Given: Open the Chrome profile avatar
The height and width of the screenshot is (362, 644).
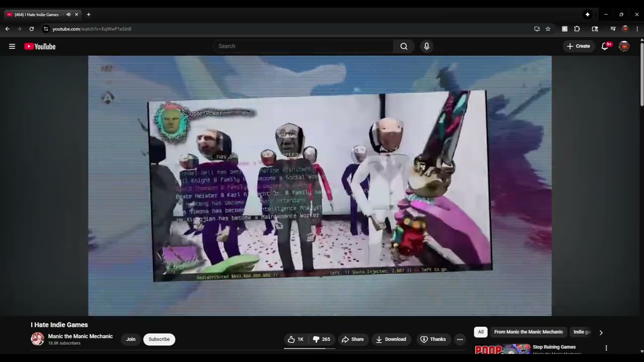Looking at the screenshot, I should (625, 29).
